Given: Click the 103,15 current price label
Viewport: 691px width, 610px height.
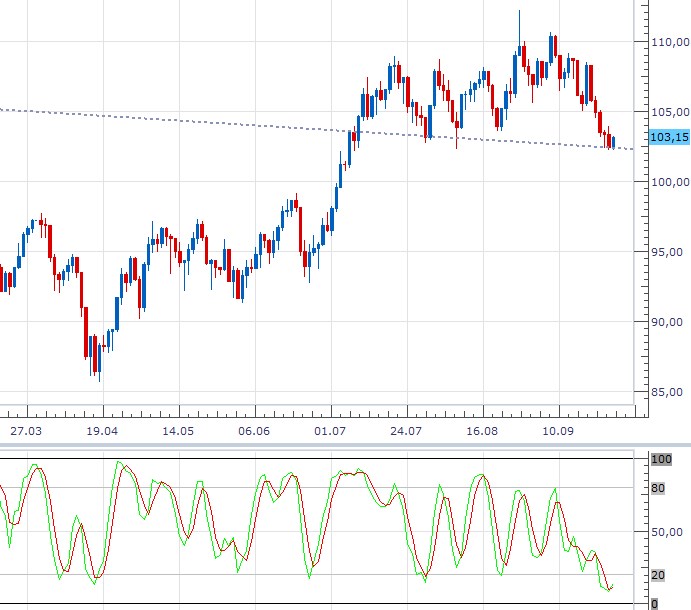Looking at the screenshot, I should click(667, 137).
